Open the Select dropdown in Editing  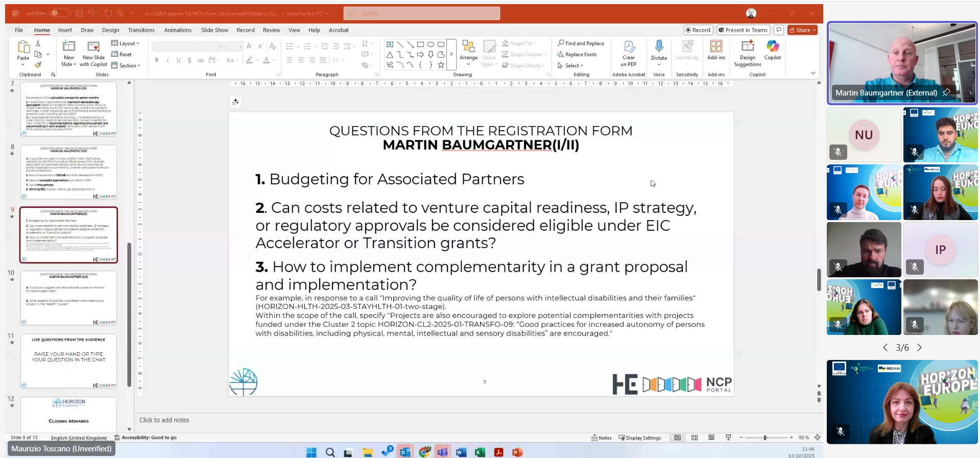click(571, 65)
